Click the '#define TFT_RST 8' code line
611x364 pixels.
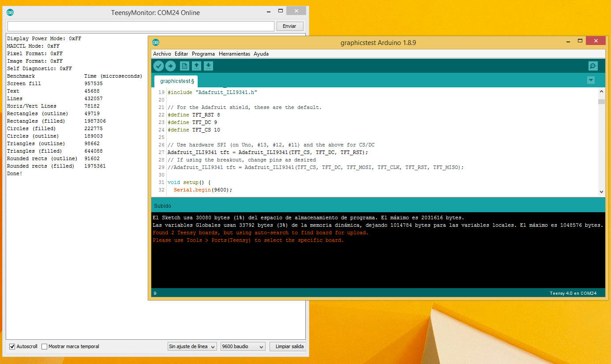(x=194, y=115)
